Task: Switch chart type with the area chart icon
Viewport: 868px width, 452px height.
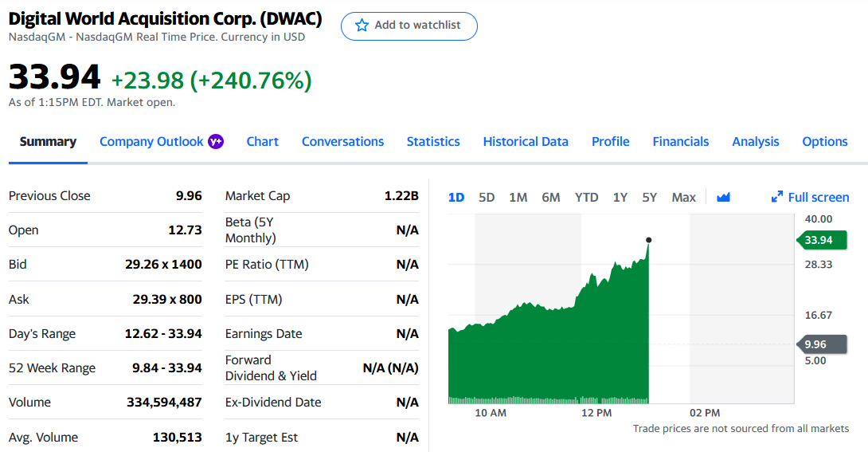Action: tap(723, 197)
